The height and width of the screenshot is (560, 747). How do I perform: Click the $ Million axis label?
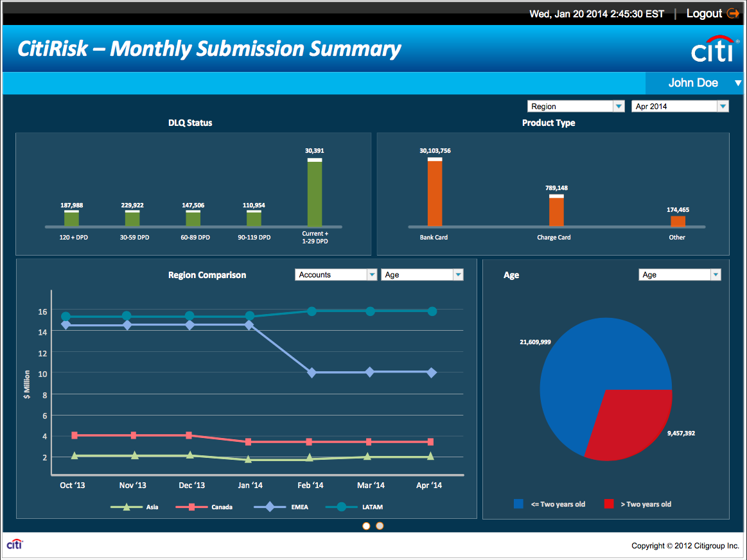[27, 384]
